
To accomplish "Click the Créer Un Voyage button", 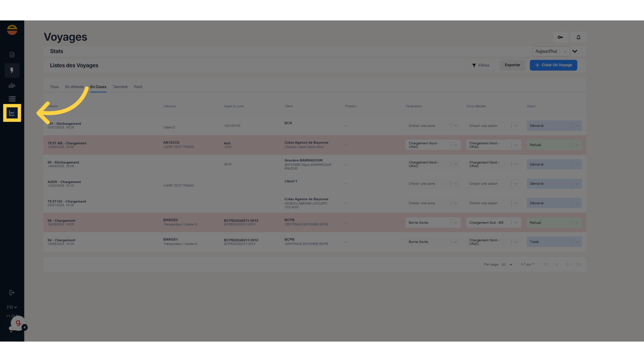I will [553, 65].
